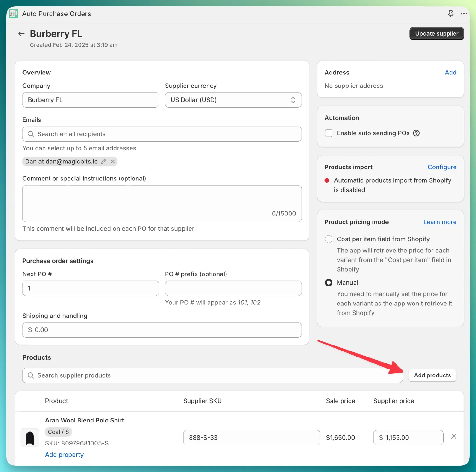Image resolution: width=476 pixels, height=472 pixels.
Task: Remove Aran Wool Blend Polo Shirt row
Action: (x=454, y=436)
